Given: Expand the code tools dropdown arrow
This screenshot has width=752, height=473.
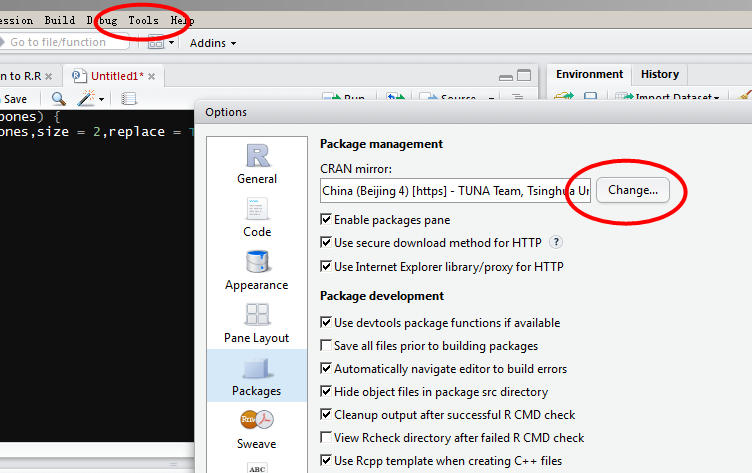Looking at the screenshot, I should [101, 100].
